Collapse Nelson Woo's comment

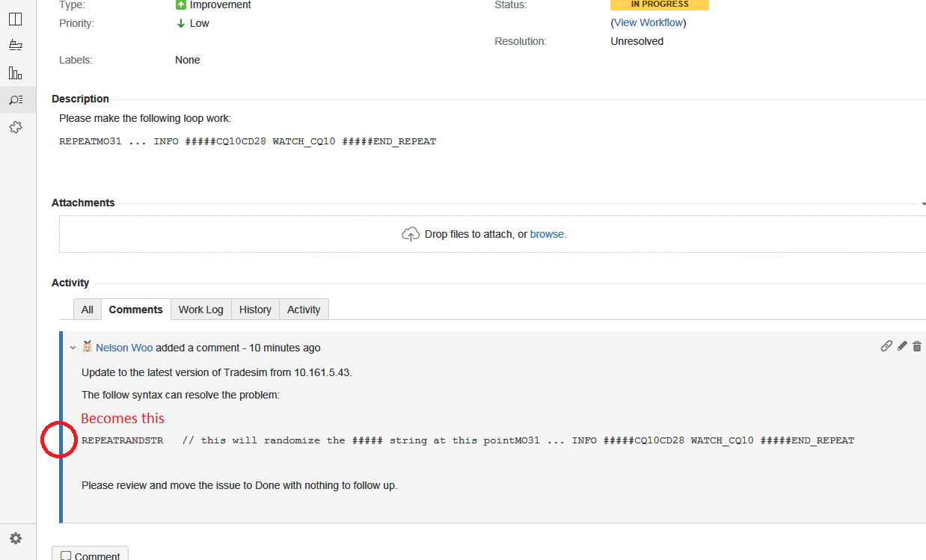pyautogui.click(x=73, y=348)
